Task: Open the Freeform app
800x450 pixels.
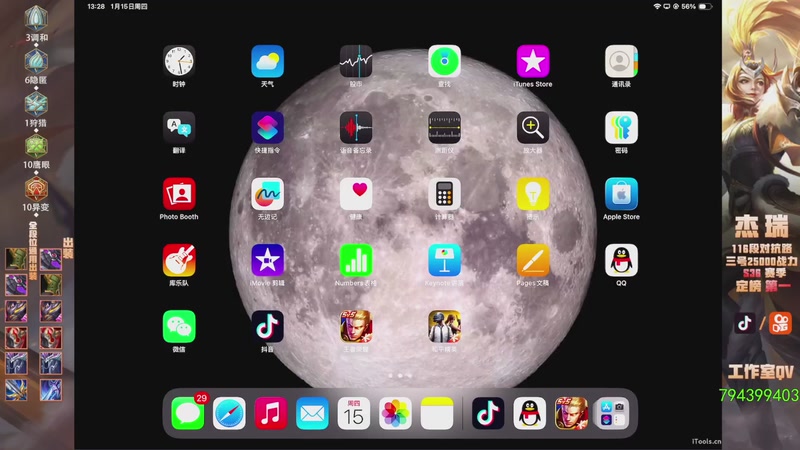Action: point(267,194)
